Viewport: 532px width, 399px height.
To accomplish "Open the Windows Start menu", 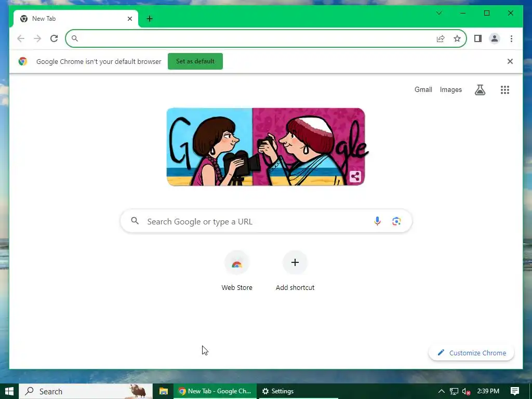I will pos(9,391).
